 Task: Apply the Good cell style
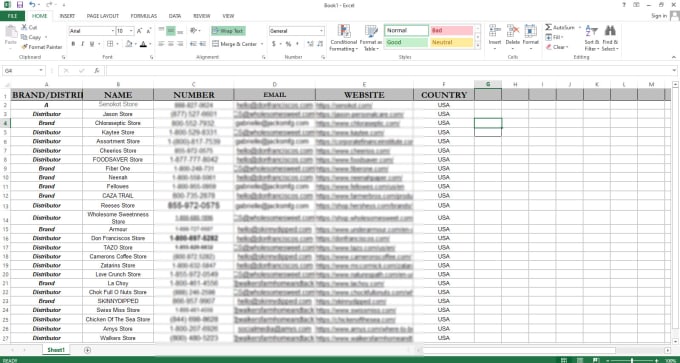click(x=406, y=43)
